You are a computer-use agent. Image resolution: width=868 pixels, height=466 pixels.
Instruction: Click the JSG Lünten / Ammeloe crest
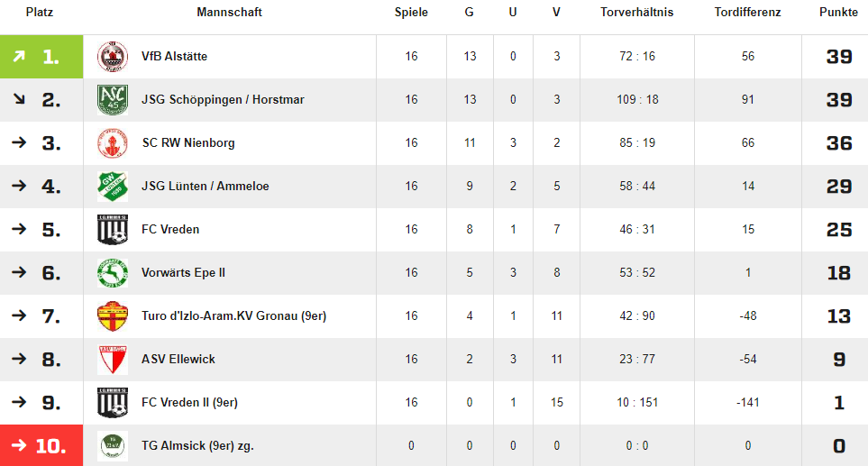tap(113, 186)
